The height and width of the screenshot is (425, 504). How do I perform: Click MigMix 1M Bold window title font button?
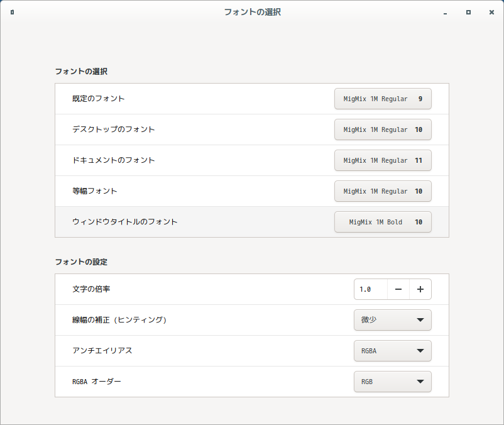pos(383,222)
